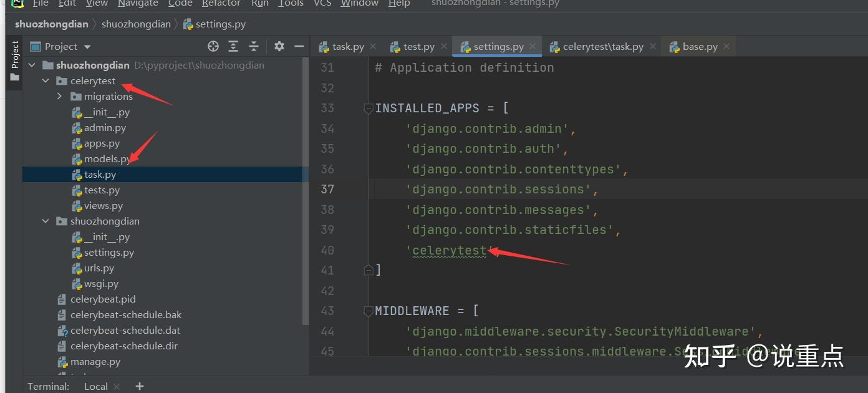Close the base.py tab
The height and width of the screenshot is (393, 868).
[726, 46]
